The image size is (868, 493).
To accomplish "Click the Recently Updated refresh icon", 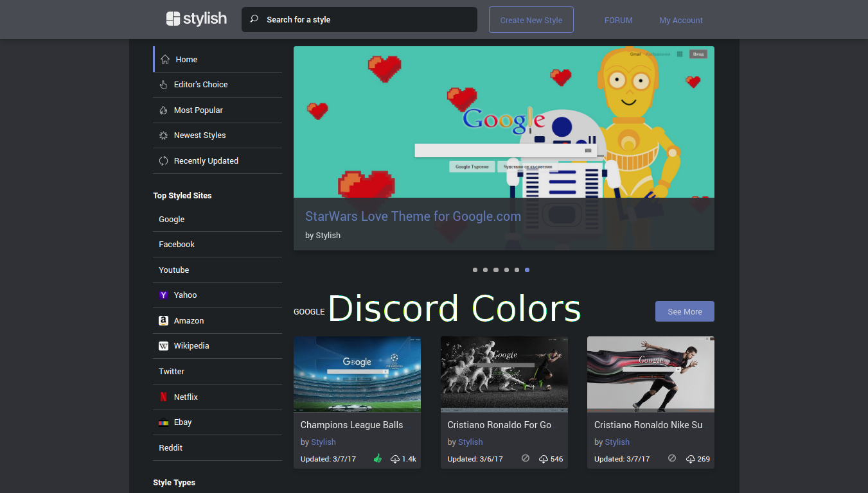I will [163, 161].
